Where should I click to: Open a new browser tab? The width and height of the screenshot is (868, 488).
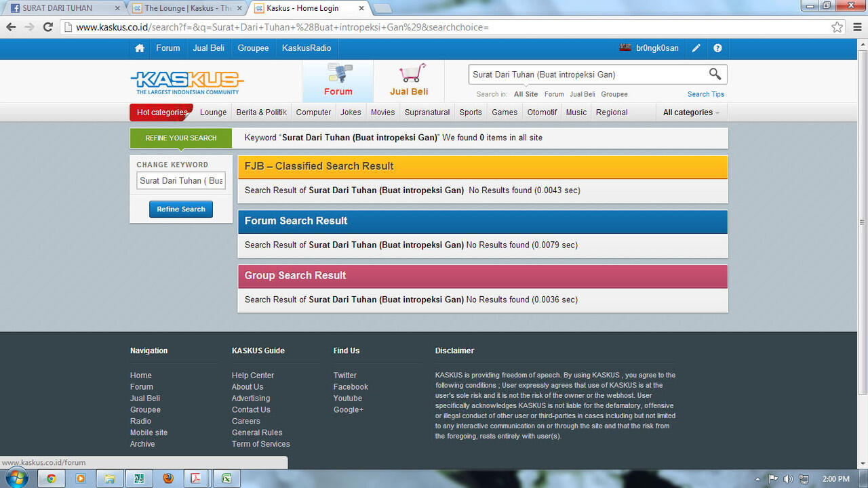(382, 8)
